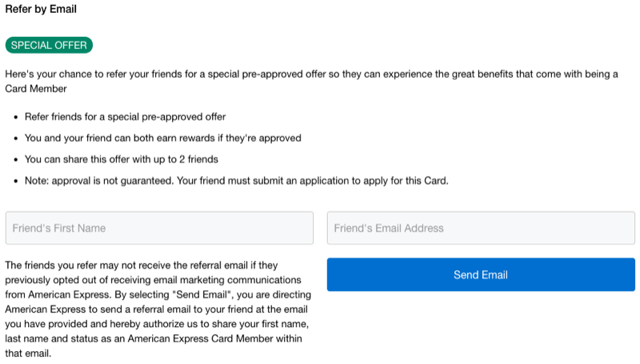Click the bullet dot before Note: approval
Viewport: 640px width, 364px height.
[15, 181]
